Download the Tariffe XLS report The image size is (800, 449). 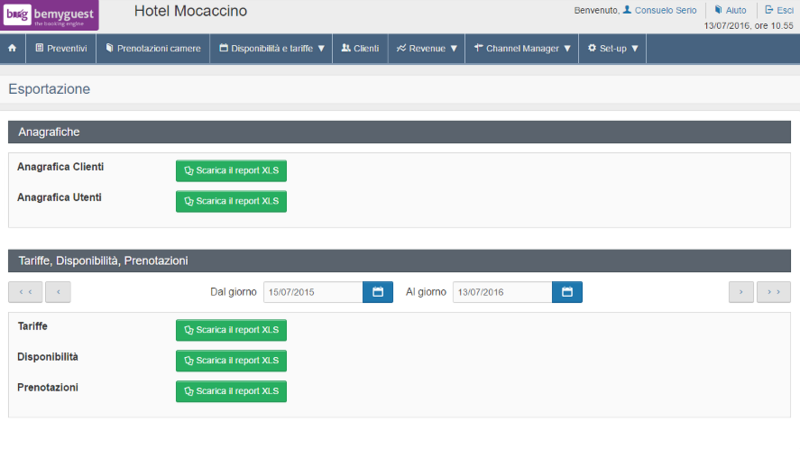point(231,331)
